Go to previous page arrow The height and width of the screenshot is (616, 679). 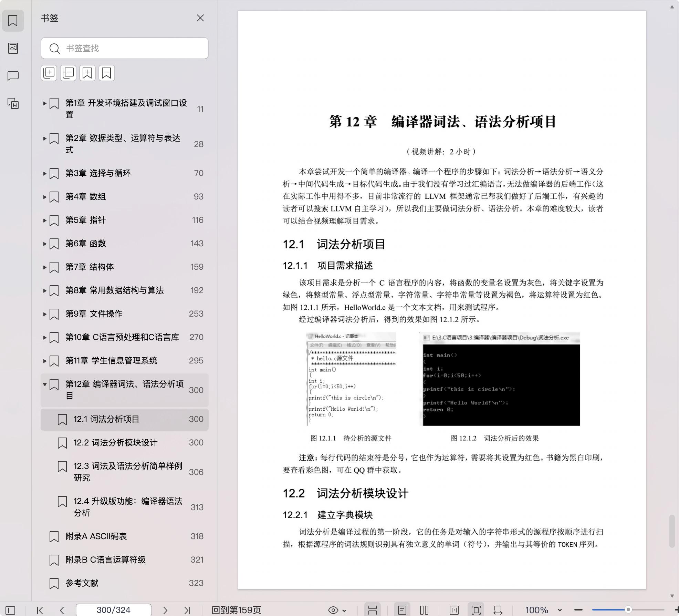click(x=62, y=610)
